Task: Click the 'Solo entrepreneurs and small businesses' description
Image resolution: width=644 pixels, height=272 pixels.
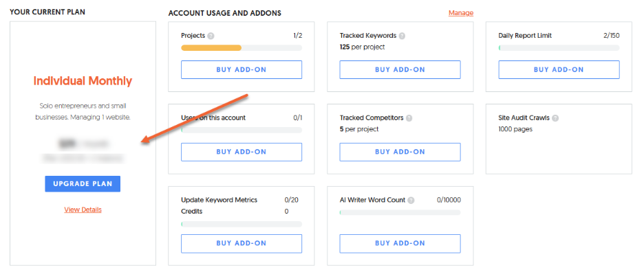Action: (83, 111)
